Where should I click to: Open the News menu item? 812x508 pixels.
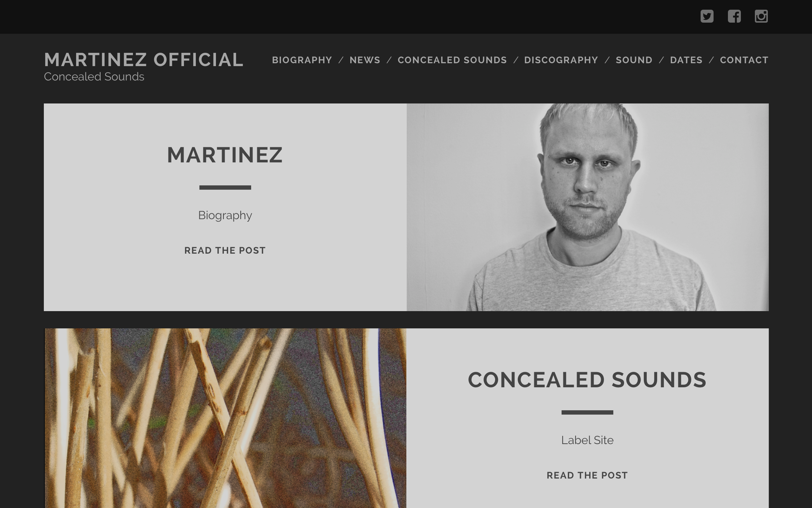(365, 60)
